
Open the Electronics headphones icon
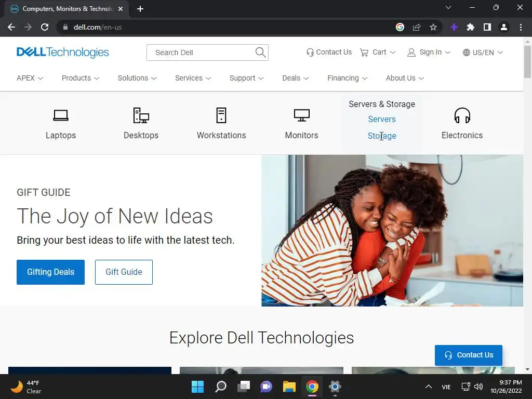click(x=462, y=115)
